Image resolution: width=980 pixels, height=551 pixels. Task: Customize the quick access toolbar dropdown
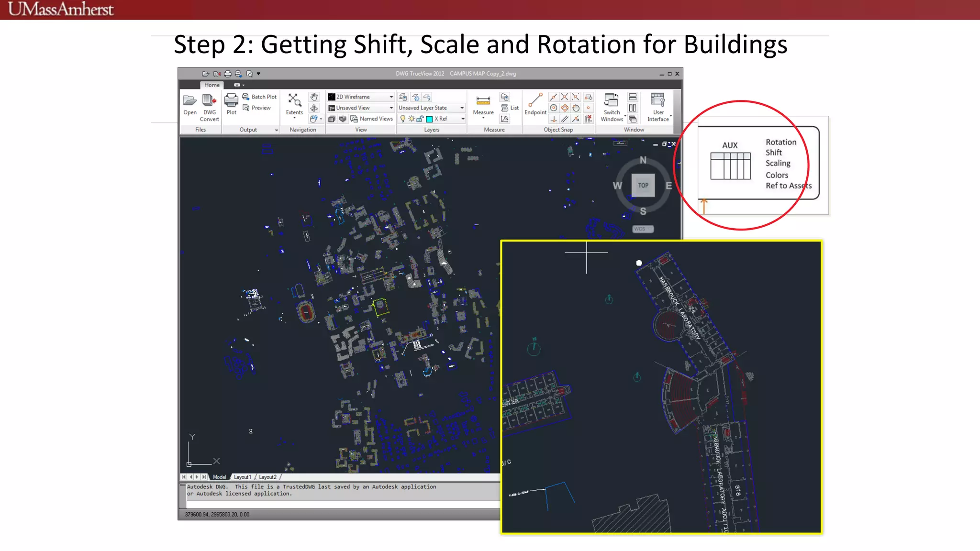258,74
